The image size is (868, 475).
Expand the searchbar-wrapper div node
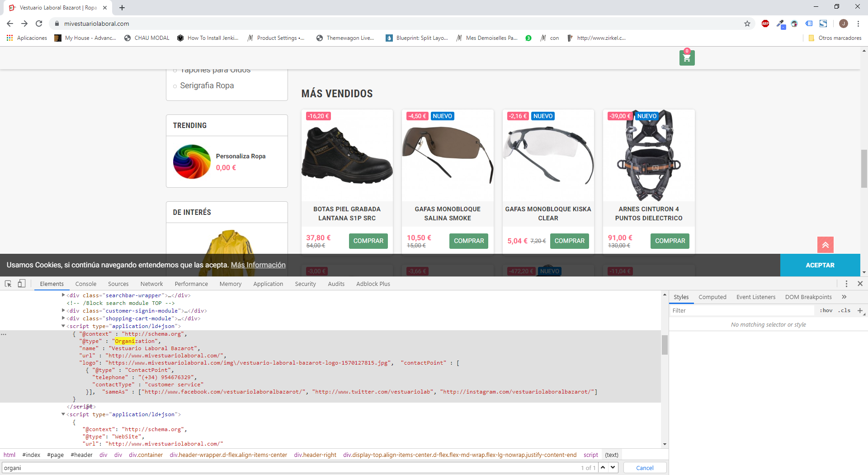click(x=63, y=295)
